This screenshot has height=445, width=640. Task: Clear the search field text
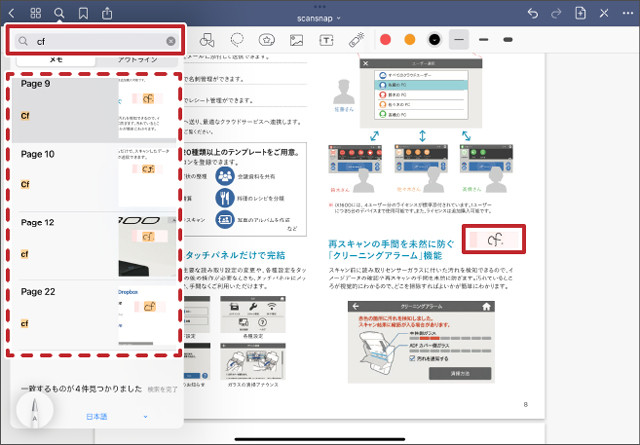pos(171,41)
